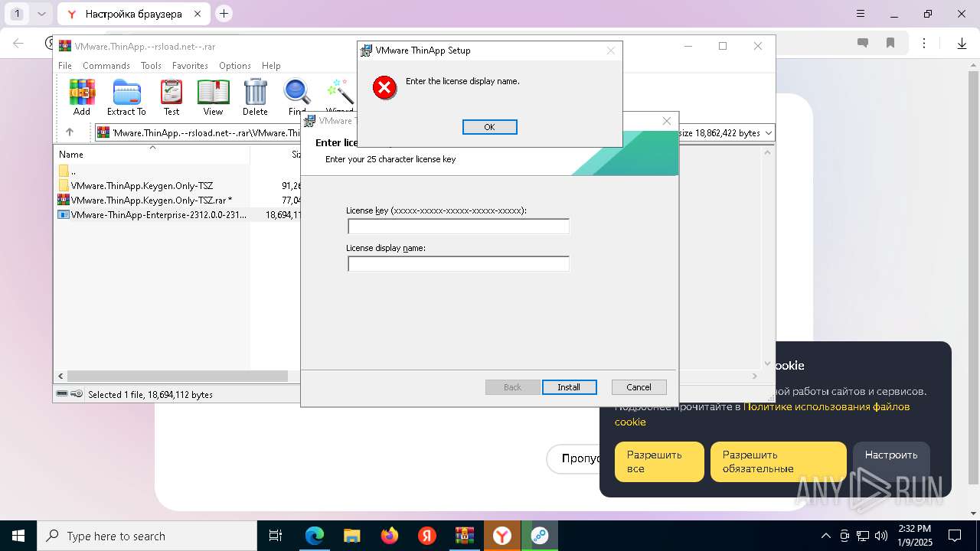Click the Wizard wand icon in WinRAR
The width and height of the screenshot is (980, 551).
click(x=340, y=98)
